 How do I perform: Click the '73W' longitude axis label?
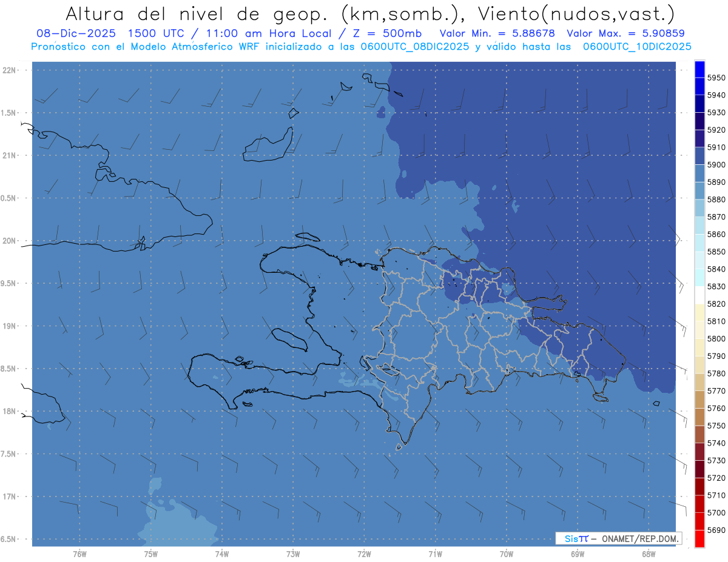pyautogui.click(x=292, y=554)
